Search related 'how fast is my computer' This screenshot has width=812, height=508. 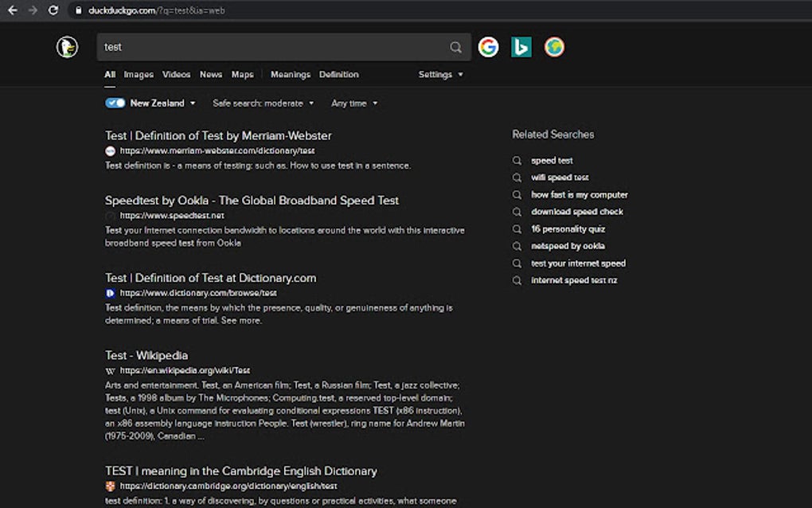pos(580,195)
